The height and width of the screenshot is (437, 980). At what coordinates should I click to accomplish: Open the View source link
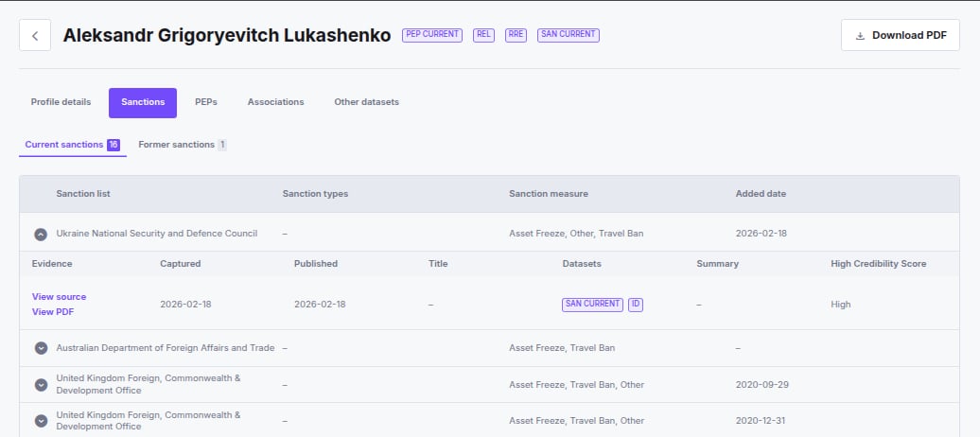59,297
